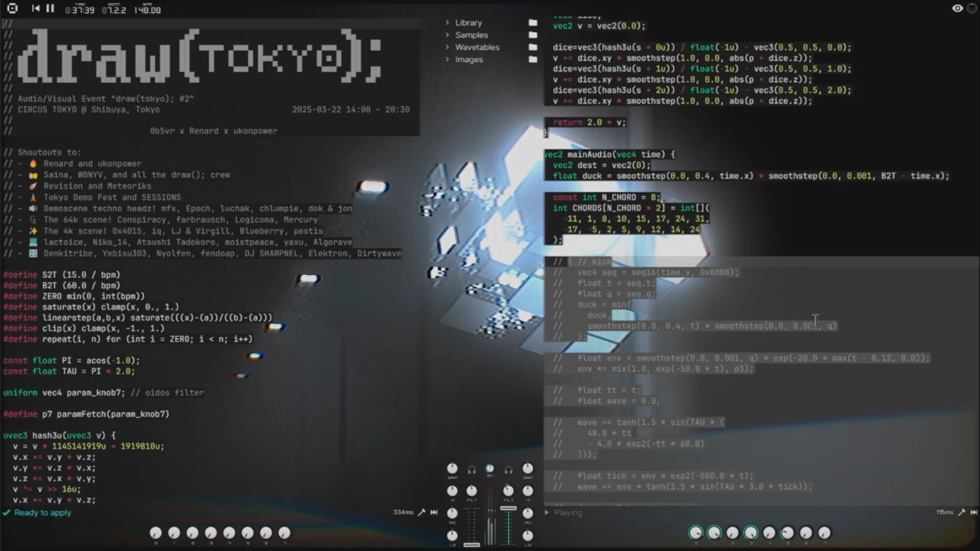Click the 'const int N_CHORD = 8;' line
The height and width of the screenshot is (551, 980).
pos(607,197)
